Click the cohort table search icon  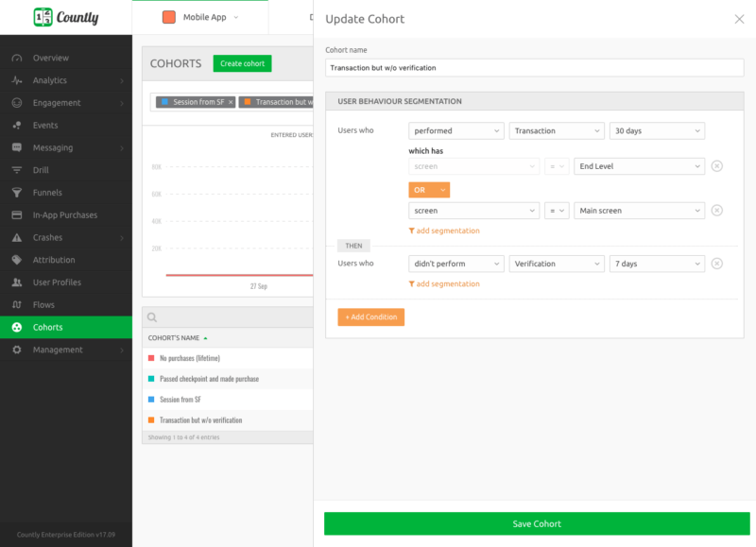pos(152,318)
